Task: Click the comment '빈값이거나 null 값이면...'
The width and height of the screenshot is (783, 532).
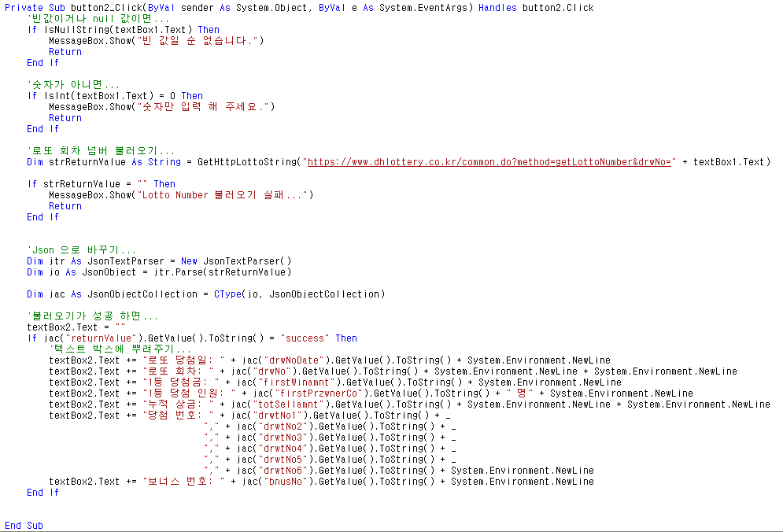Action: pyautogui.click(x=98, y=19)
